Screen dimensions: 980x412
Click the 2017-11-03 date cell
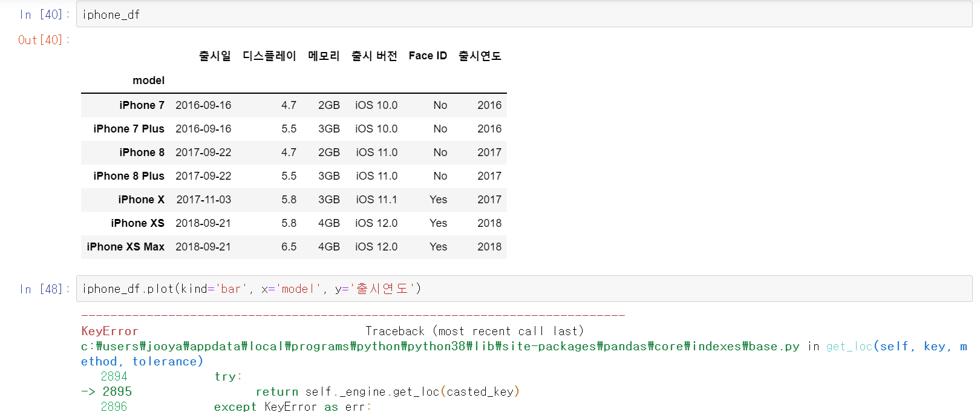pos(204,200)
